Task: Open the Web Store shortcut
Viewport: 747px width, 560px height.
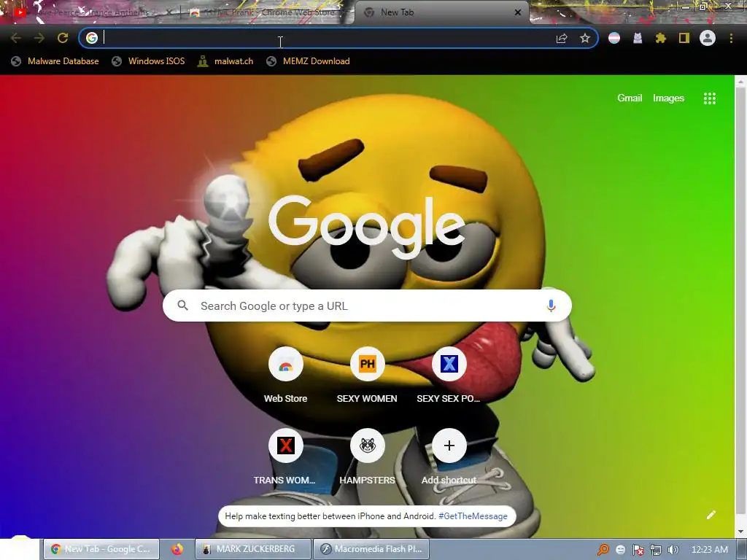Action: [286, 374]
